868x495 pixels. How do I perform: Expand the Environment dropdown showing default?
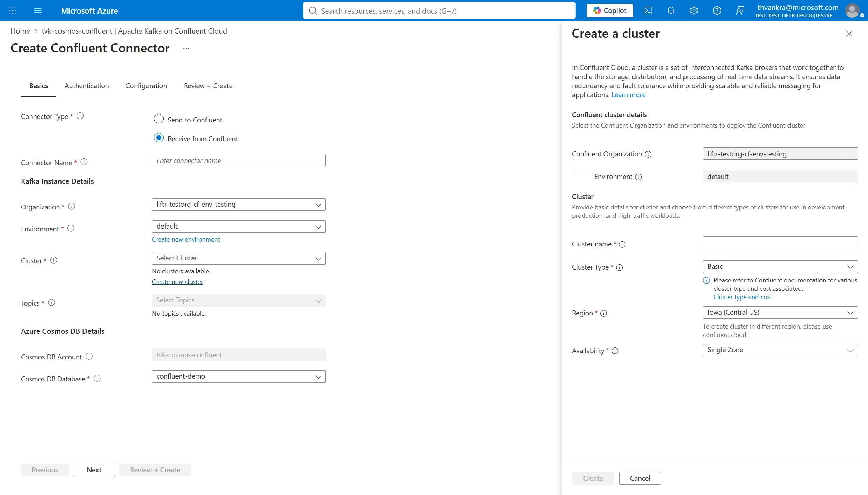(x=239, y=227)
